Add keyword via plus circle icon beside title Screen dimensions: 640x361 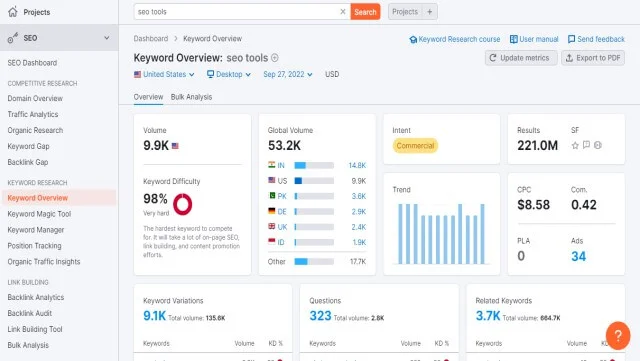pyautogui.click(x=275, y=58)
